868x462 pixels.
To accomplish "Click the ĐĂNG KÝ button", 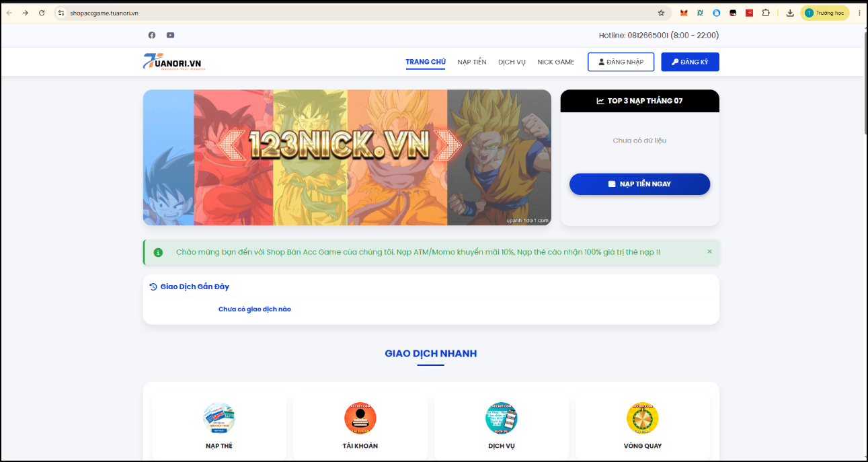I will click(690, 62).
